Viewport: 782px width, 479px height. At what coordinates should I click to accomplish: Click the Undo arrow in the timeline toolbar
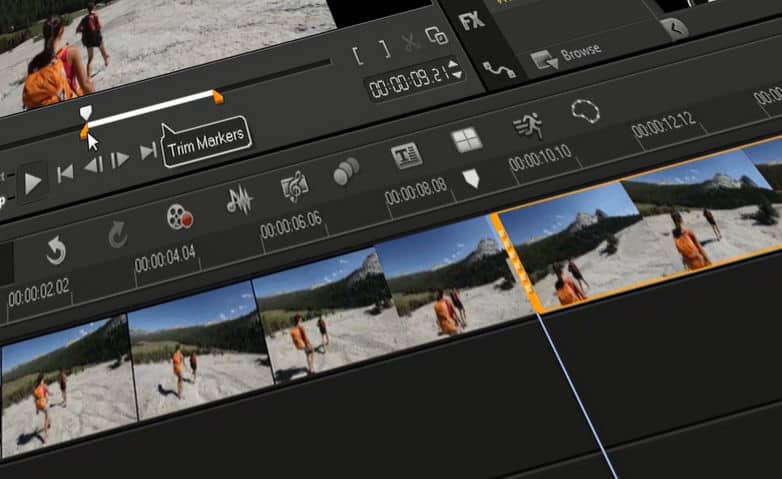click(x=55, y=250)
